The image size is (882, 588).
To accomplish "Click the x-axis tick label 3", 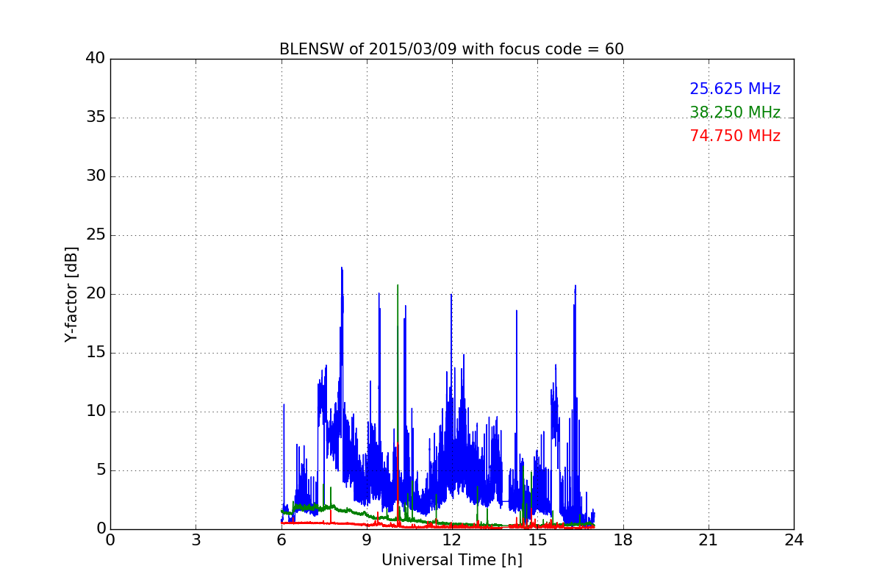I will pyautogui.click(x=196, y=539).
